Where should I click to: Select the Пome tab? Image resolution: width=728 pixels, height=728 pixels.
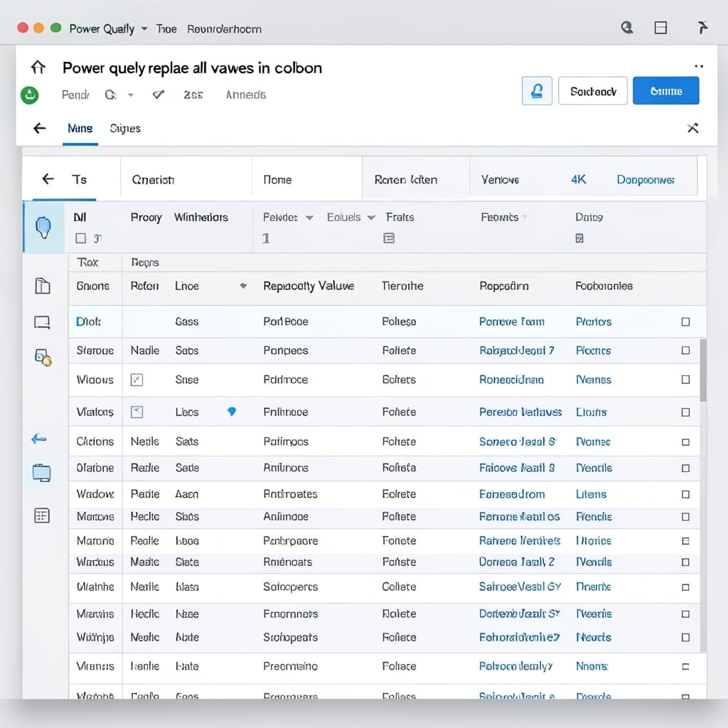277,180
